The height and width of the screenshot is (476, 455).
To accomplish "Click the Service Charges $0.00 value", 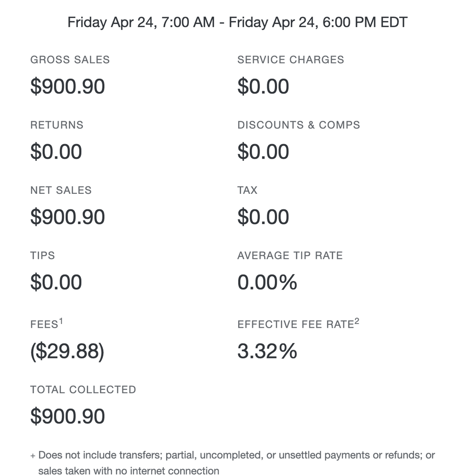I will [x=263, y=86].
